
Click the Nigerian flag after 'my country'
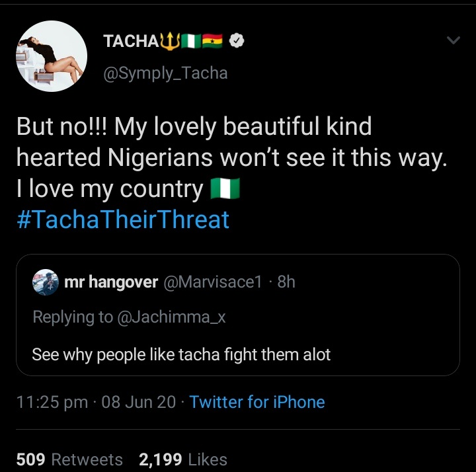pos(224,190)
